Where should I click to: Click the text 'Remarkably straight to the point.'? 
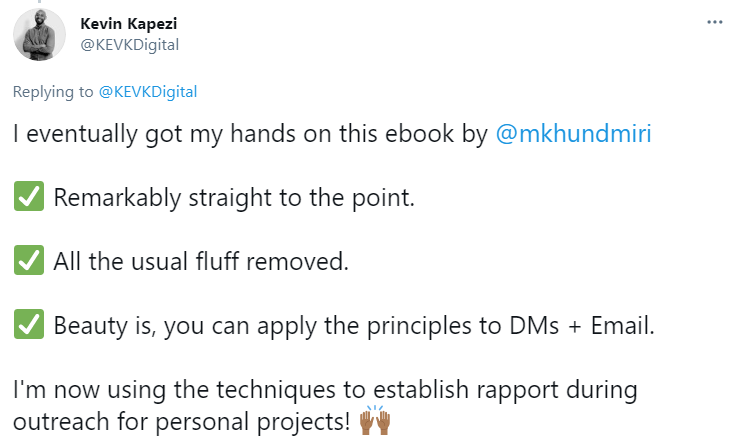tap(234, 197)
